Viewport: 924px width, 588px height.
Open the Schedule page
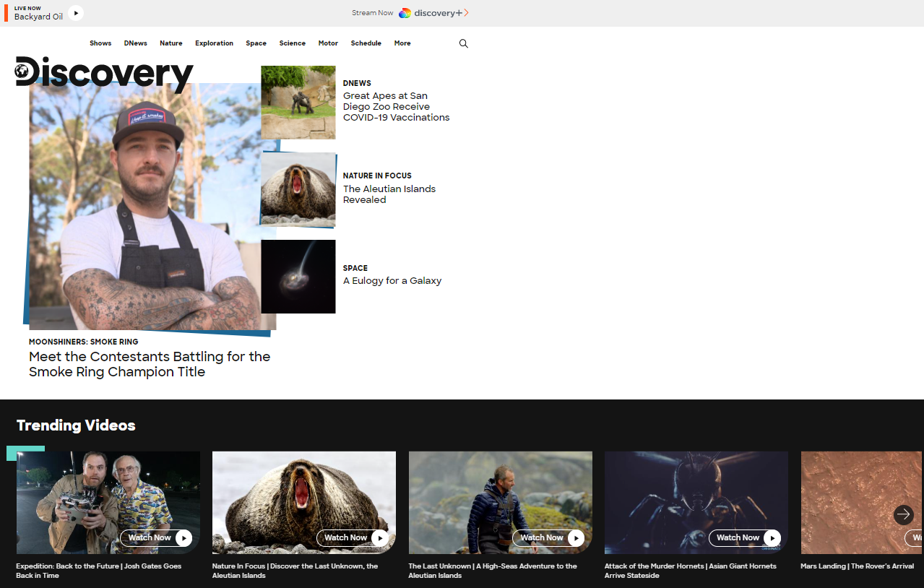pos(366,43)
